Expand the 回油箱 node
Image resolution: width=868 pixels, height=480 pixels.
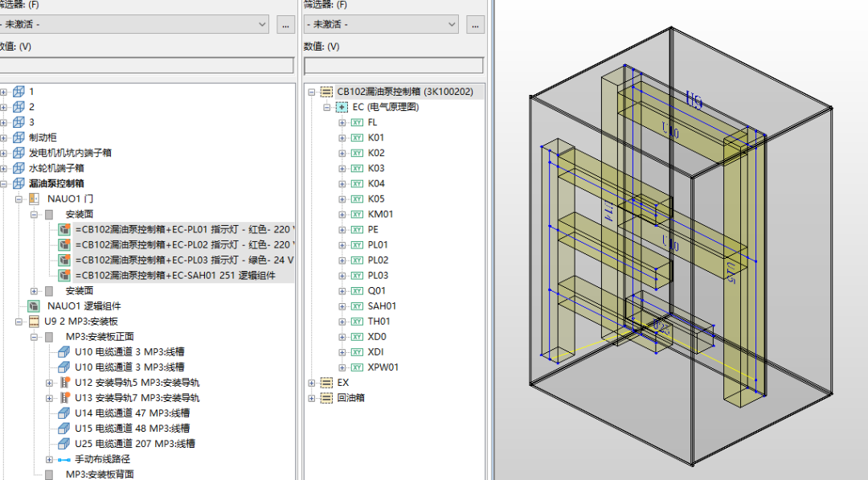(312, 397)
